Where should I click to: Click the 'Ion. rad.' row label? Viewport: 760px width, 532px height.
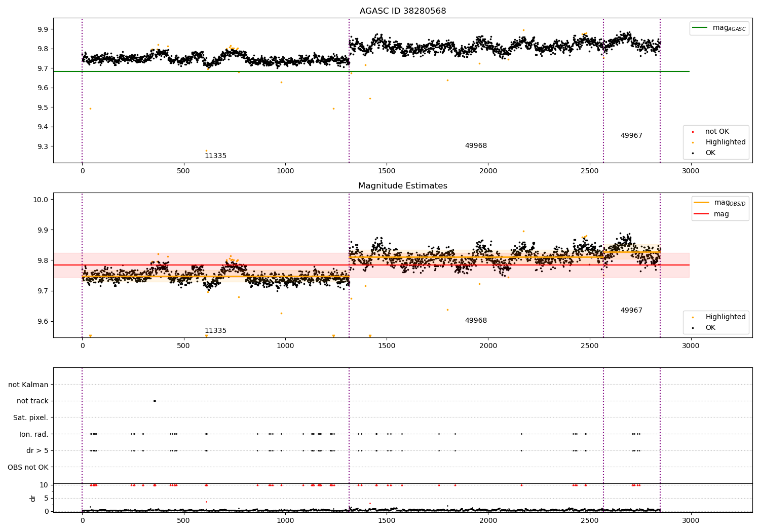point(34,434)
